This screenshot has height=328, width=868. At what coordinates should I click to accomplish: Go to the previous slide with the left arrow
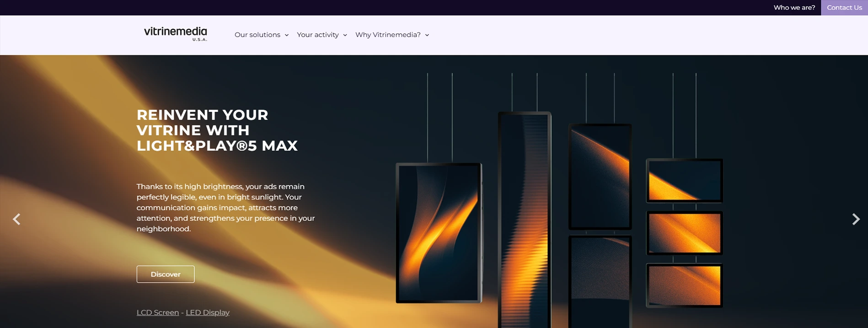point(16,219)
